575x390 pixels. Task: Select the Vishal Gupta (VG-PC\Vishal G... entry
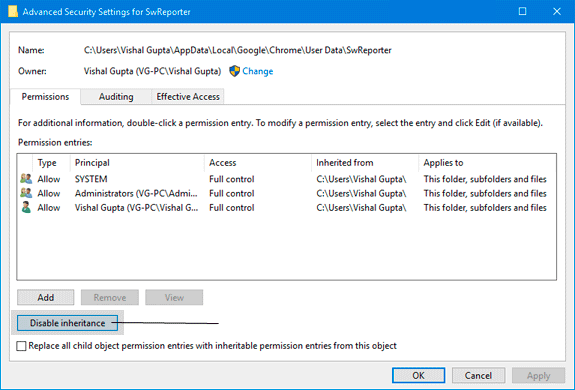coord(136,207)
